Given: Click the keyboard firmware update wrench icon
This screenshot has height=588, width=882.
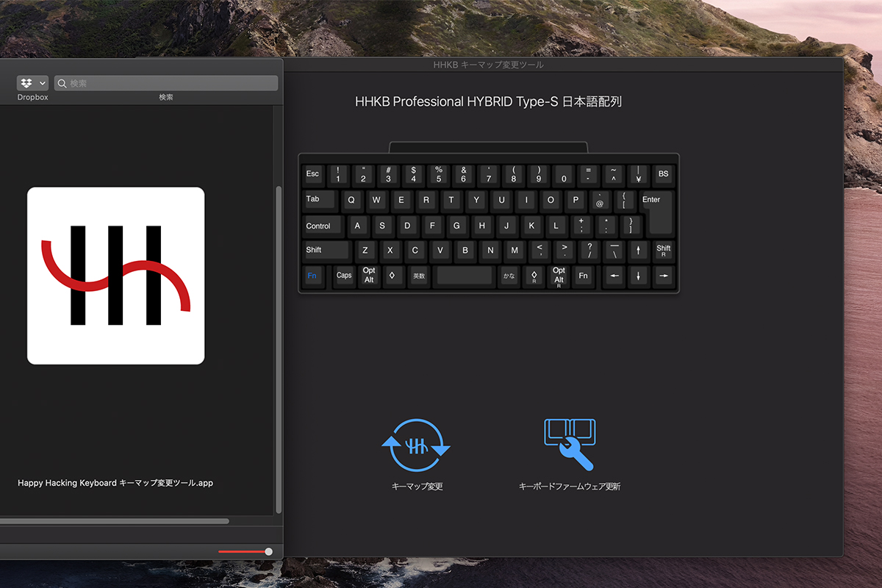Looking at the screenshot, I should point(570,445).
